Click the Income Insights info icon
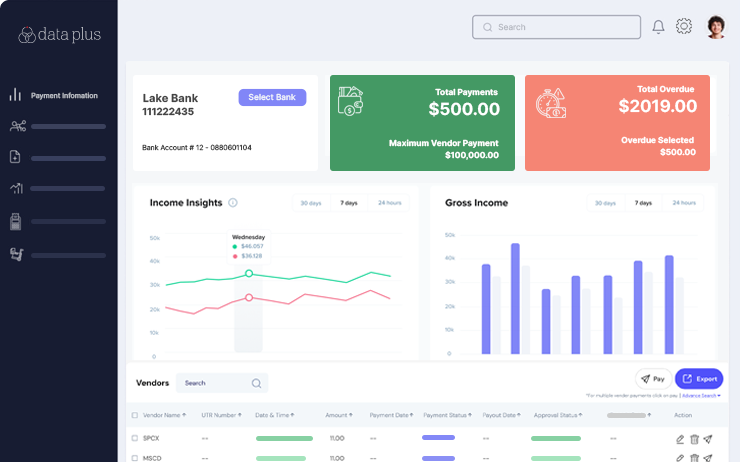The width and height of the screenshot is (740, 462). pyautogui.click(x=233, y=202)
